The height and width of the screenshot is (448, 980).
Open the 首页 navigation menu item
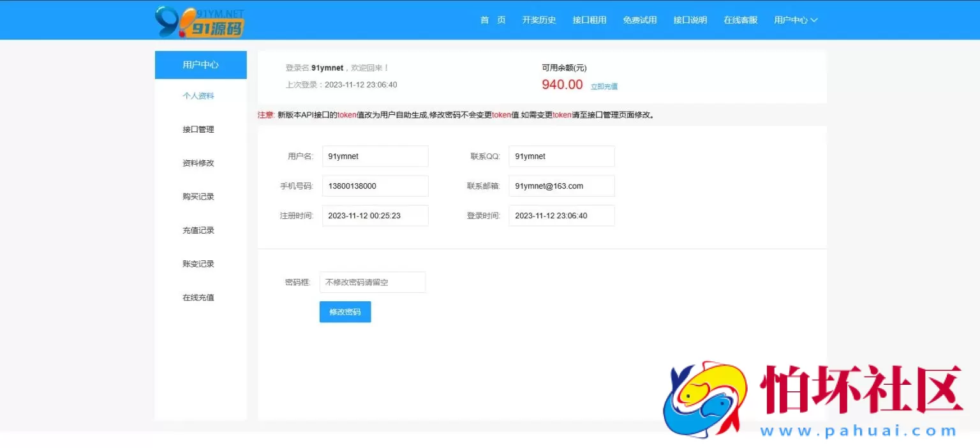point(493,20)
